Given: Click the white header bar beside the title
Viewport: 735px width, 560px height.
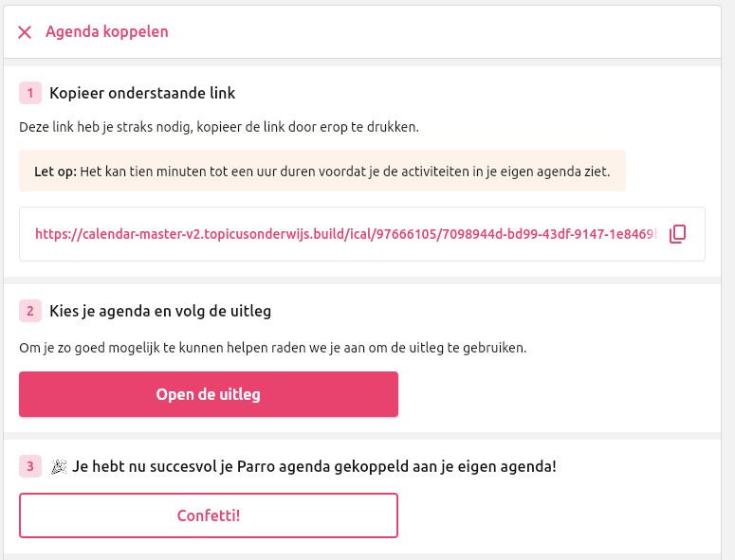Looking at the screenshot, I should coord(441,32).
